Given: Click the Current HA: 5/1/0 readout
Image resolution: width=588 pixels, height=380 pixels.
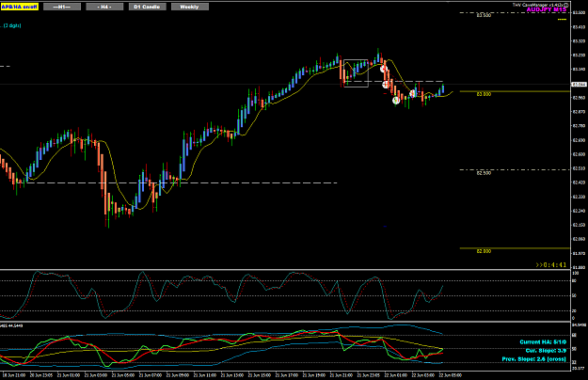Looking at the screenshot, I should [x=543, y=342].
